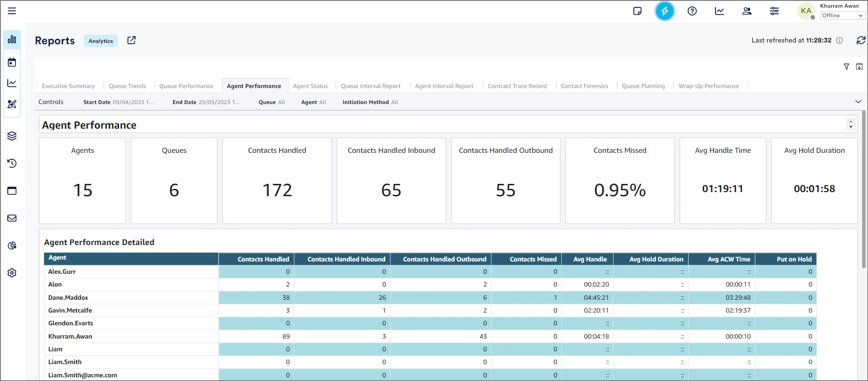Open the settings gear in sidebar

[x=12, y=273]
